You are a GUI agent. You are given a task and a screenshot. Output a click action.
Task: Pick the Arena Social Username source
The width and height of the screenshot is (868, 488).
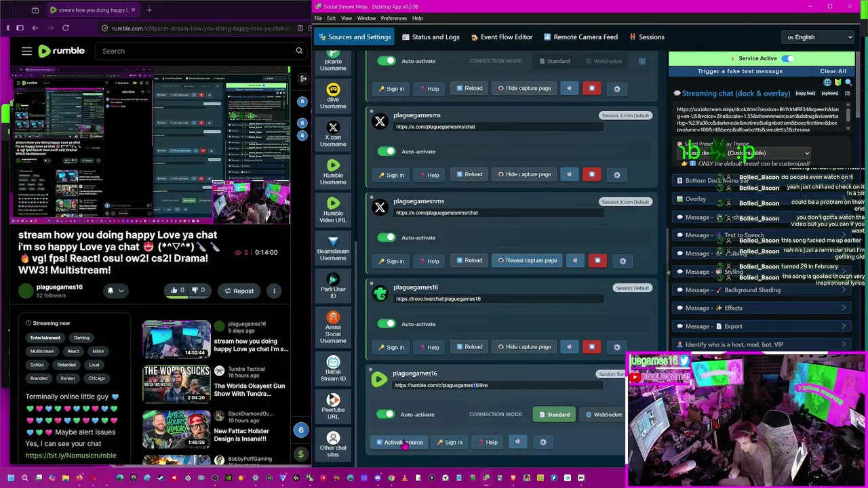coord(333,327)
